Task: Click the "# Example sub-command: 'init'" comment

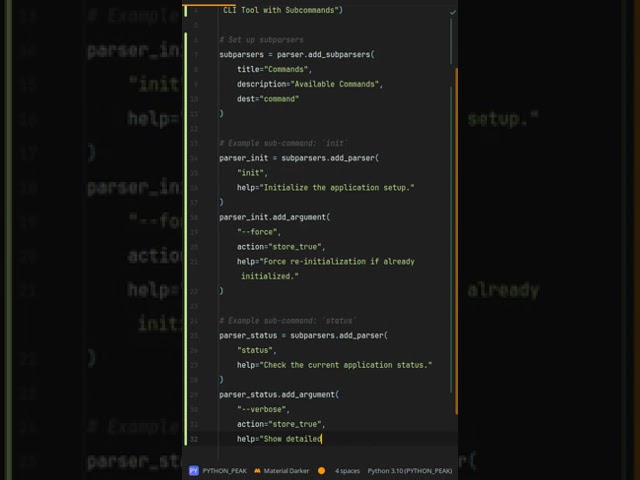Action: (283, 143)
